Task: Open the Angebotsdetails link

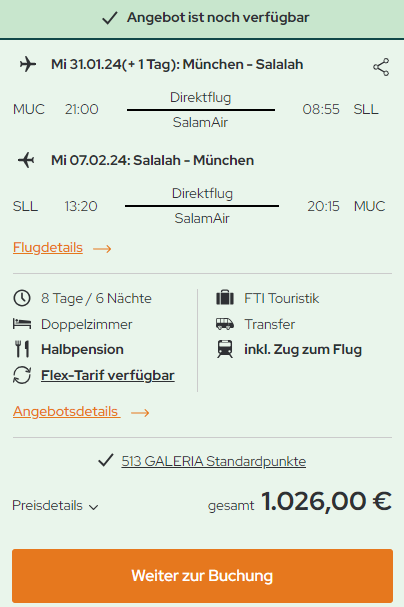Action: click(65, 412)
